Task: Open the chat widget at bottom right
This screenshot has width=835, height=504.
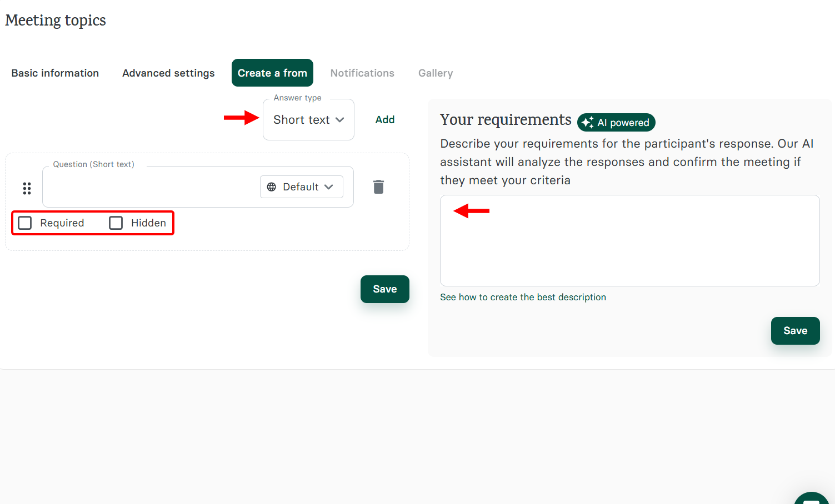Action: point(811,497)
